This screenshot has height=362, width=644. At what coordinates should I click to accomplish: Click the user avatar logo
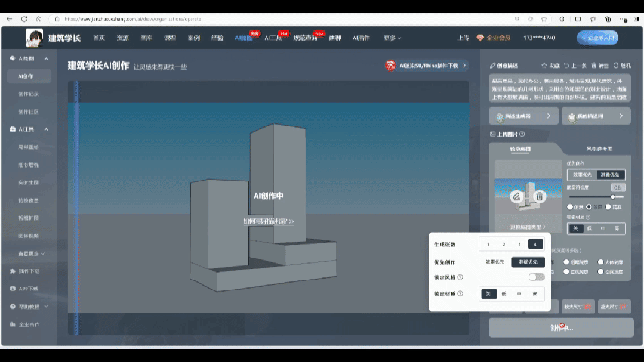pyautogui.click(x=34, y=38)
